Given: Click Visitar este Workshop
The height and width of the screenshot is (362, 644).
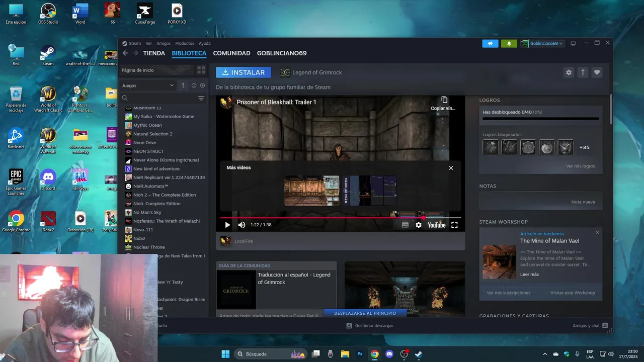Looking at the screenshot, I should pos(573,293).
